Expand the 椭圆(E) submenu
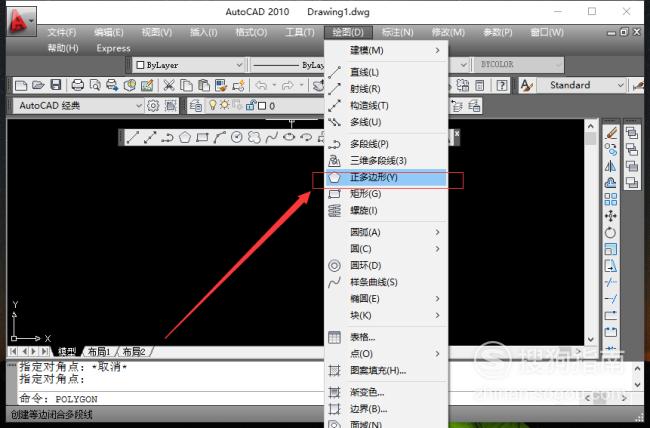Screen dimensions: 650x428 point(386,299)
